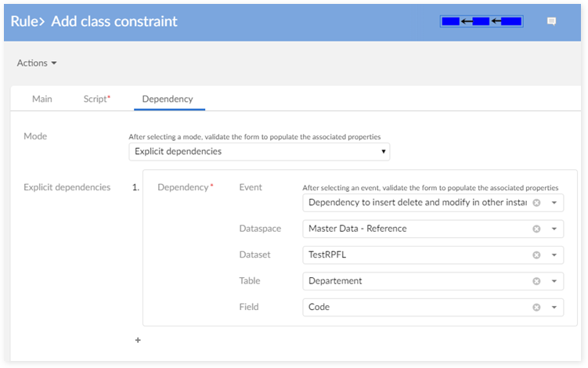
Task: Expand the Dataspace dropdown arrow
Action: click(x=554, y=229)
